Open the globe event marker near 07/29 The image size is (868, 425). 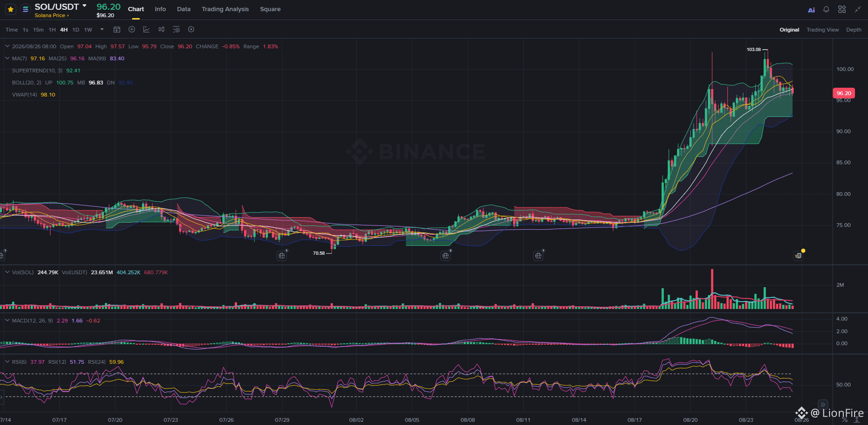click(x=282, y=256)
